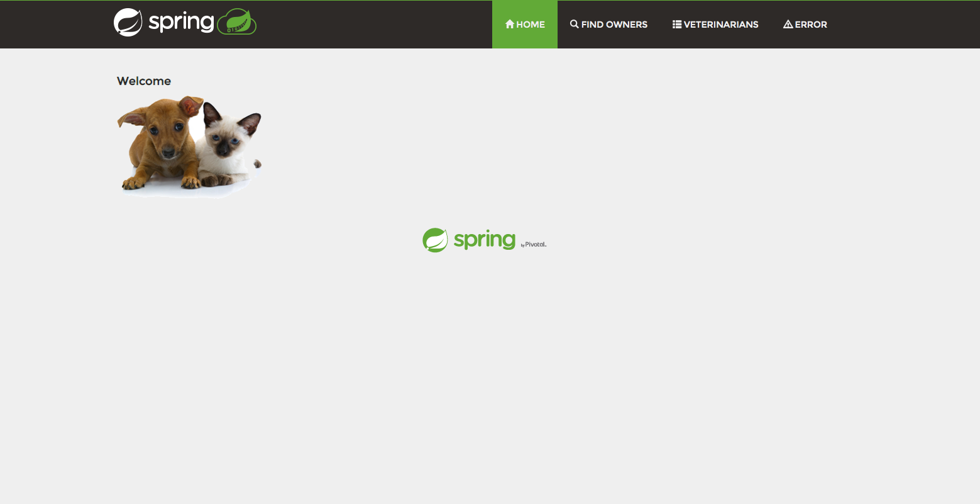
Task: Click the warning triangle icon in navbar
Action: 788,24
